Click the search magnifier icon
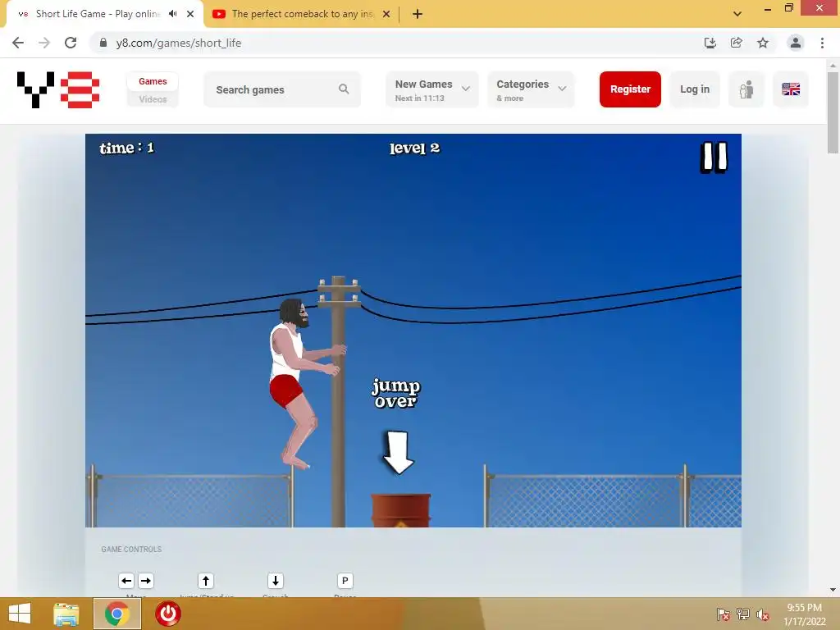Image resolution: width=840 pixels, height=630 pixels. click(x=344, y=89)
